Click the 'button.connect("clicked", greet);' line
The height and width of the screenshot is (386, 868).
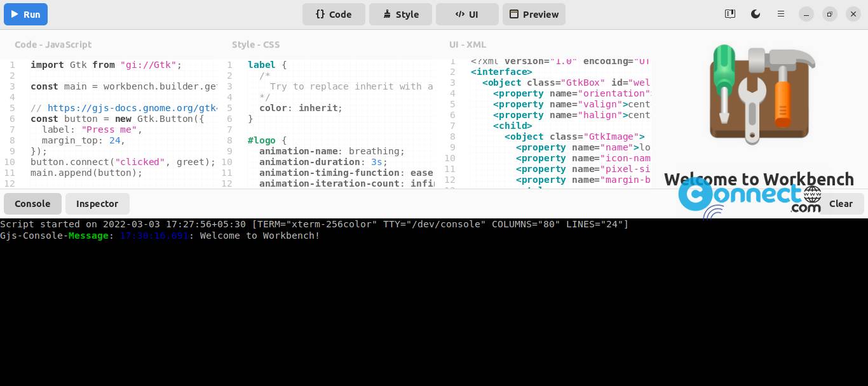123,162
